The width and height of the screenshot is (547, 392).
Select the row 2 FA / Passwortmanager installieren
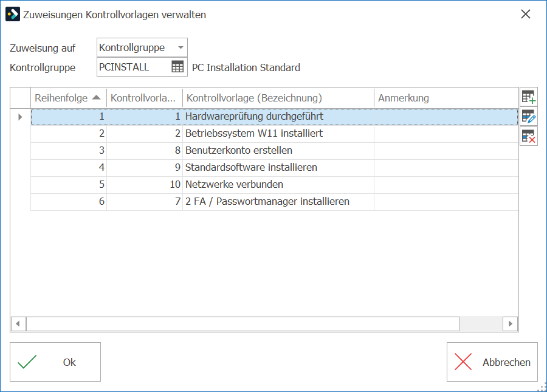[x=274, y=202]
